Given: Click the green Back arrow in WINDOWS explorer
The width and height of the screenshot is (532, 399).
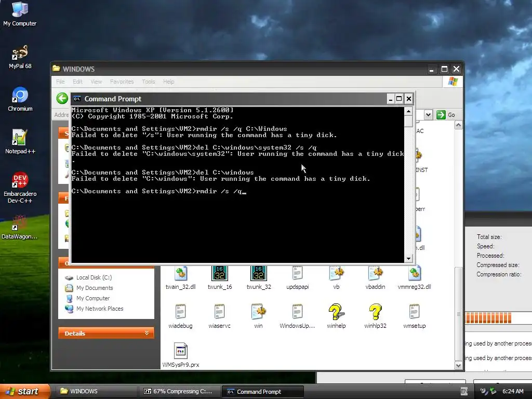Looking at the screenshot, I should pos(62,98).
